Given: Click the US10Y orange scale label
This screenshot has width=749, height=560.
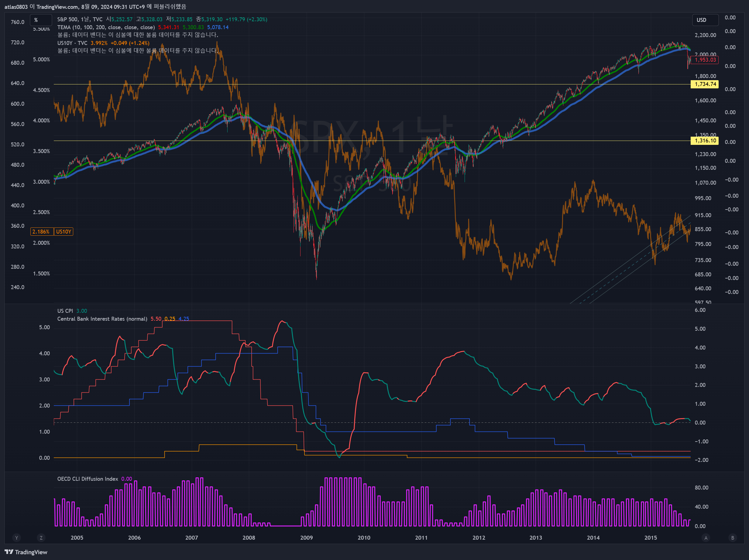Looking at the screenshot, I should click(x=64, y=231).
